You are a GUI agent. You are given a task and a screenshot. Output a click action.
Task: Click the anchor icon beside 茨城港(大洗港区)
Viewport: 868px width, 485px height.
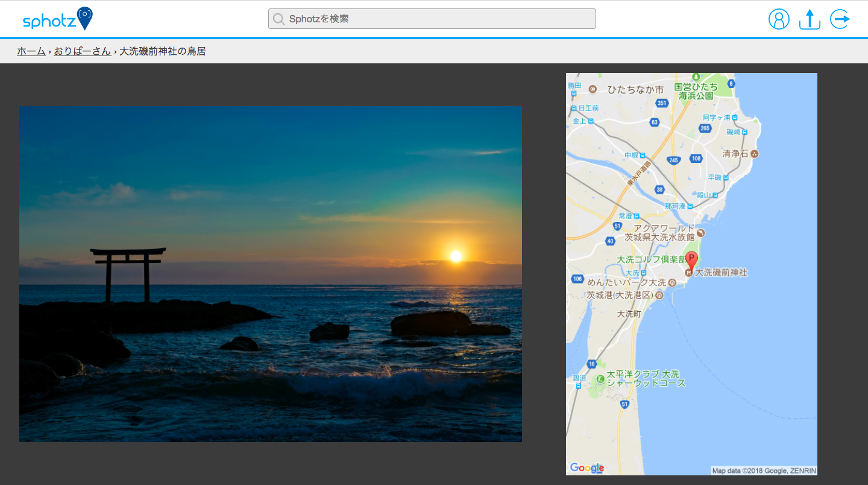pyautogui.click(x=659, y=295)
